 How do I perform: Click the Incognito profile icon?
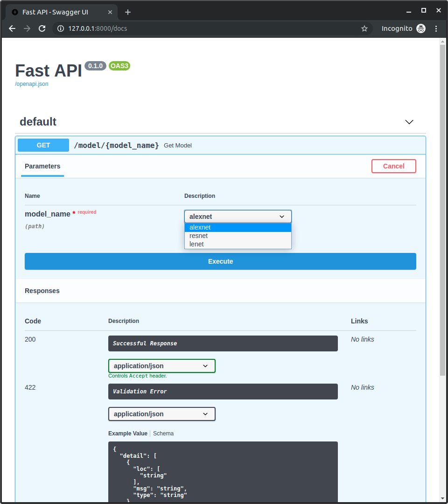click(x=420, y=28)
